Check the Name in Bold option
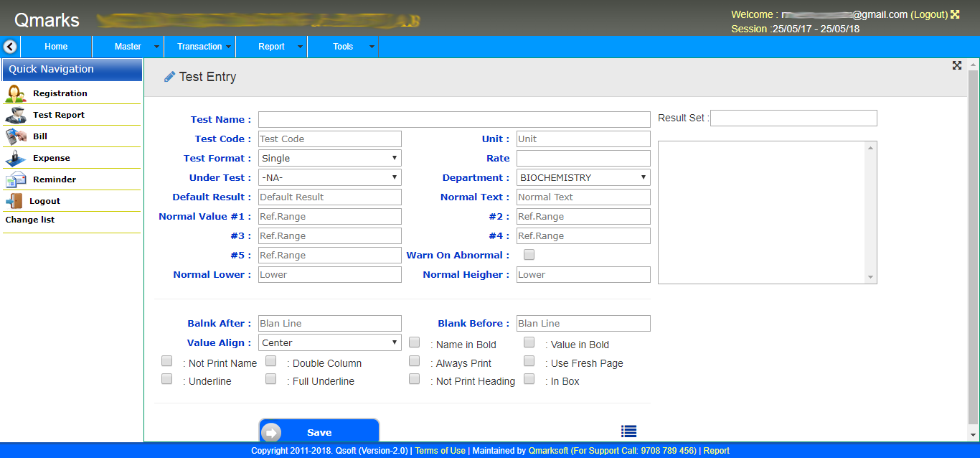980x458 pixels. click(x=414, y=342)
